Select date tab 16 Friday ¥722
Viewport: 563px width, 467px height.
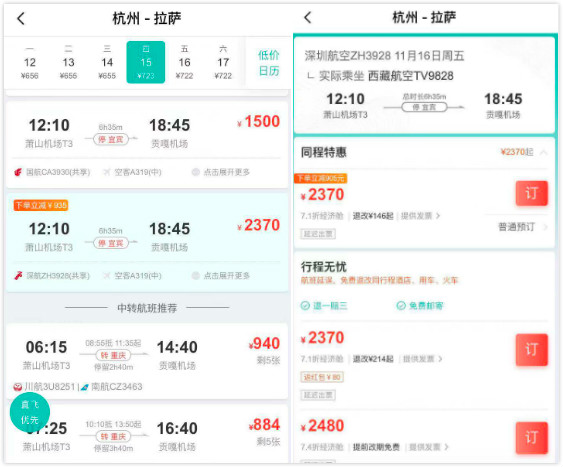click(184, 62)
